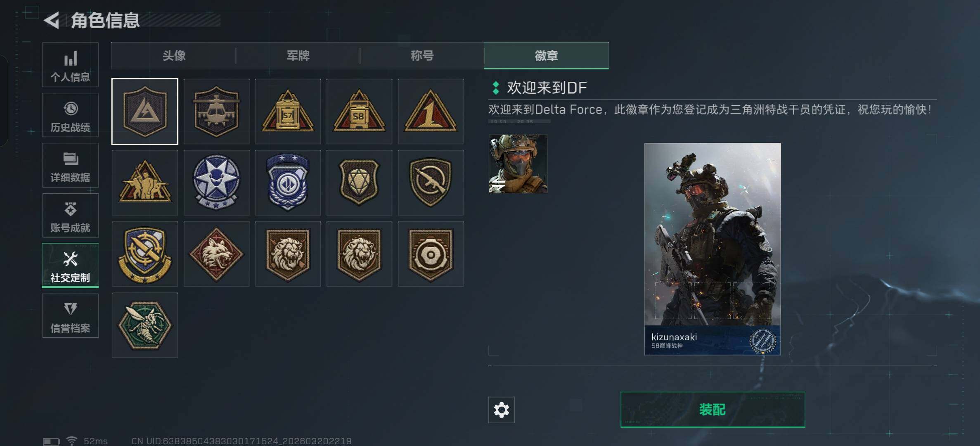Open 信誉档案 in the sidebar
The image size is (980, 446).
pos(71,316)
